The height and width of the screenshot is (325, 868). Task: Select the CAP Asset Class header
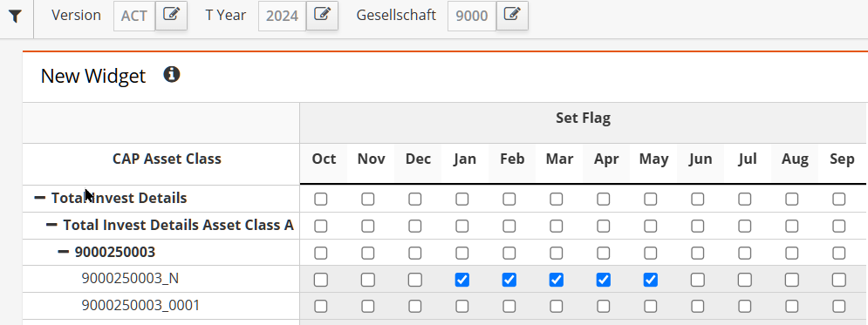pos(167,159)
